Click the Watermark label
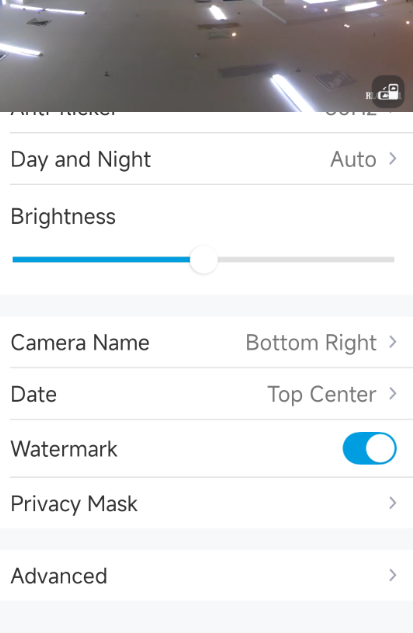This screenshot has height=633, width=413. pos(64,449)
